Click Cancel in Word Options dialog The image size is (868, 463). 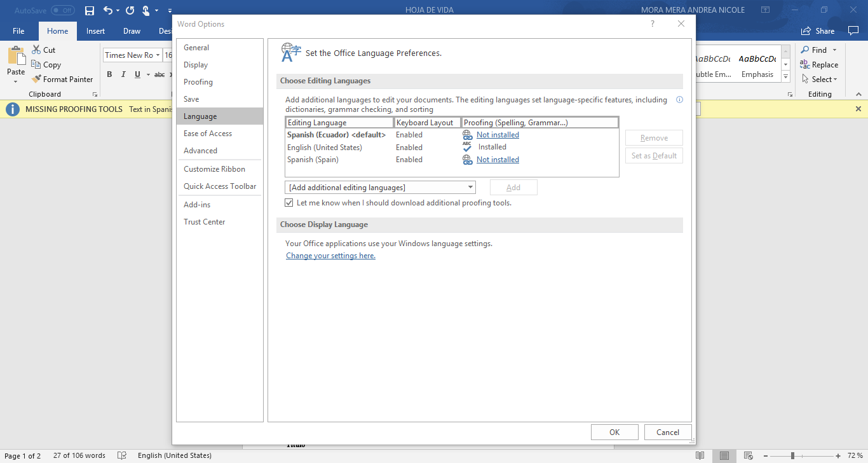pyautogui.click(x=668, y=432)
